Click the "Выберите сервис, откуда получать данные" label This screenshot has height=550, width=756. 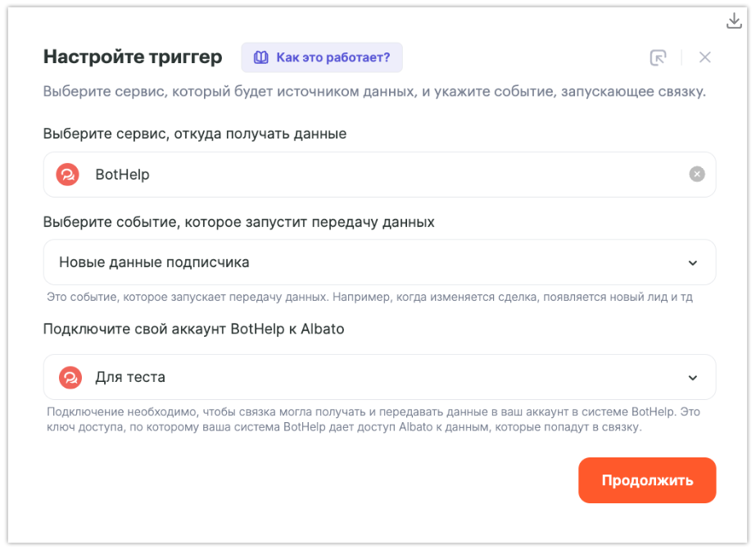[195, 134]
